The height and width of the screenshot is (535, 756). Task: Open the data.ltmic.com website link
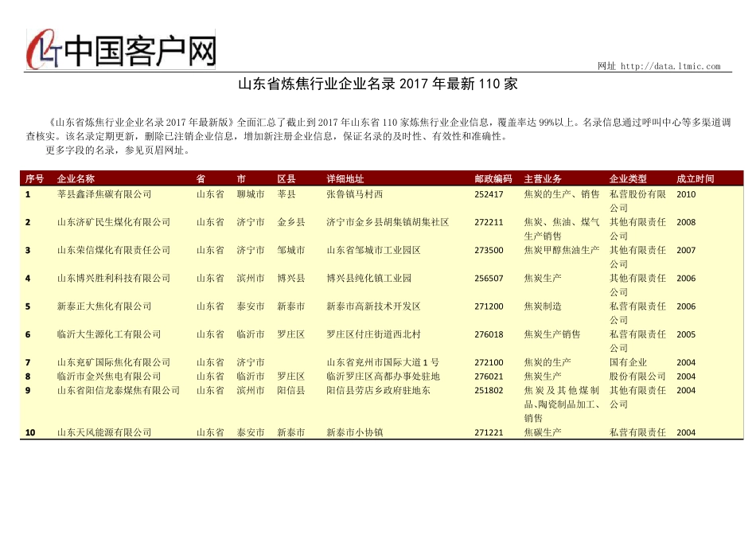670,66
